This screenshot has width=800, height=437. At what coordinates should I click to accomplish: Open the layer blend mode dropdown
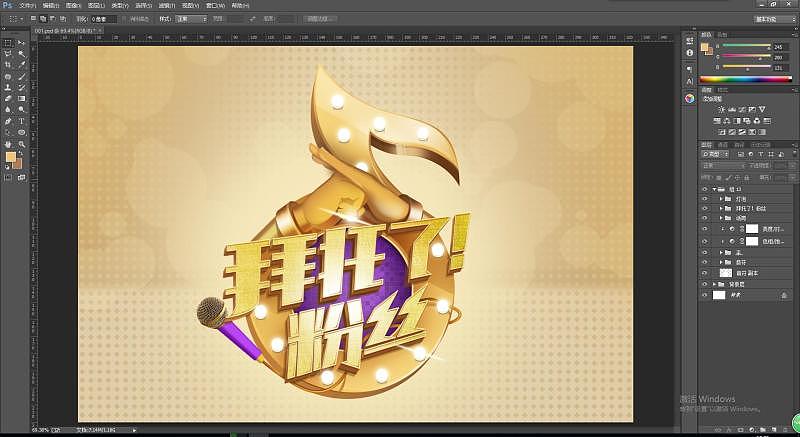coord(723,166)
